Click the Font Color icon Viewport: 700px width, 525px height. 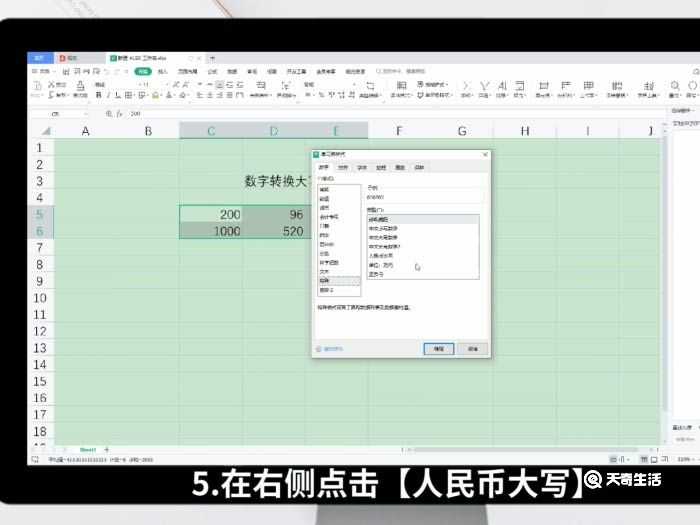pyautogui.click(x=169, y=95)
